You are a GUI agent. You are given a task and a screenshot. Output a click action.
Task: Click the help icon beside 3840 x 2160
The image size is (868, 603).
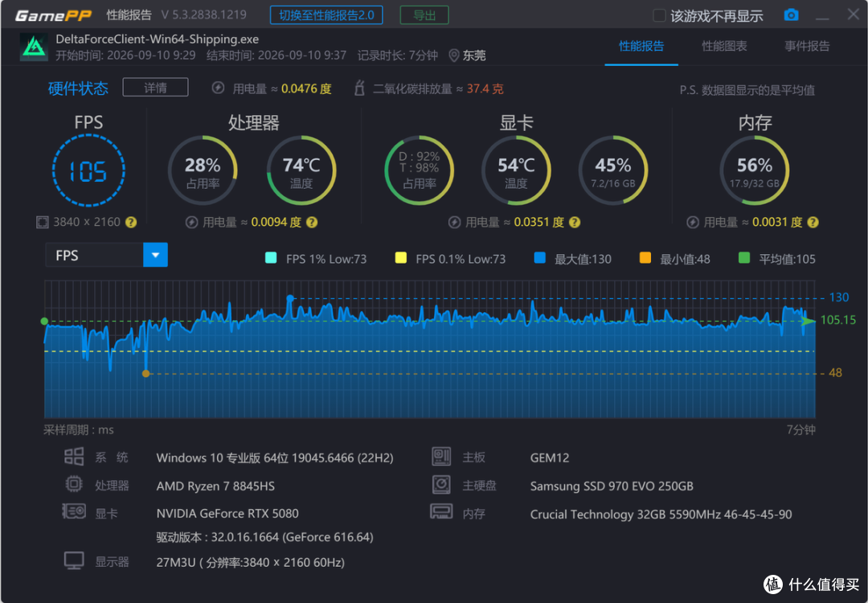(131, 222)
